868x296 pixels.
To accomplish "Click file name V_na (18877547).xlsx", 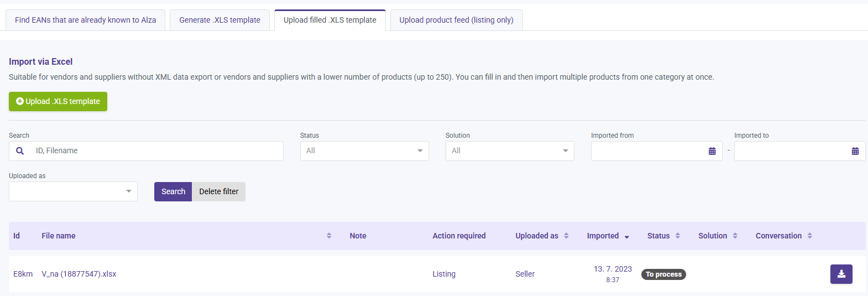I will [79, 274].
